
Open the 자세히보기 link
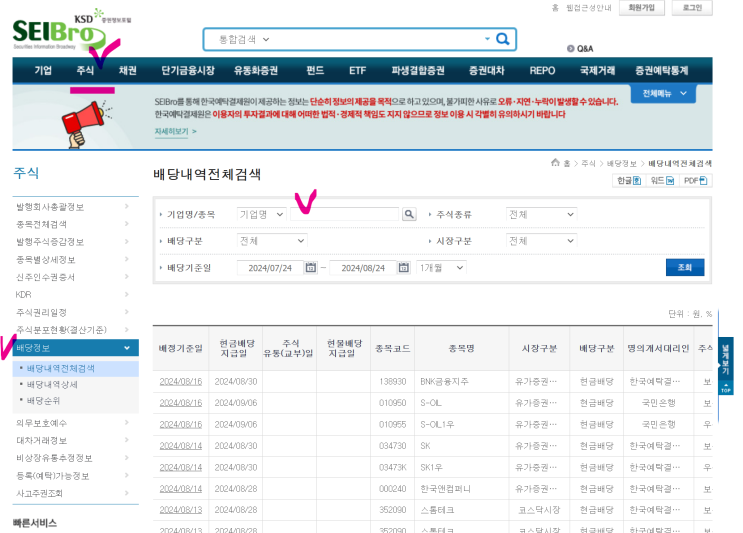click(175, 131)
